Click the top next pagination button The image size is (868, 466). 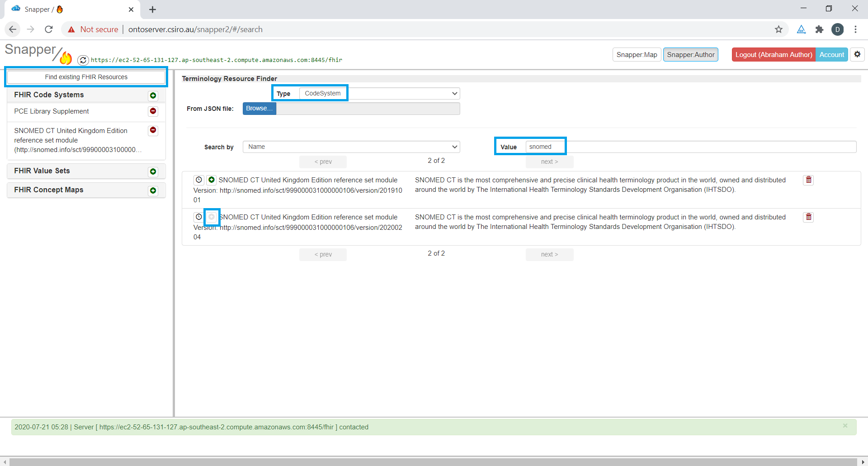[549, 162]
